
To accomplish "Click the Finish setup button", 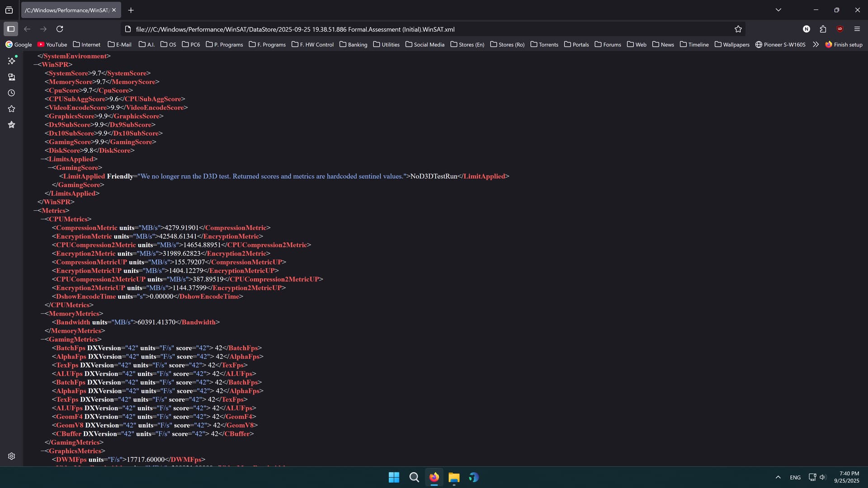I will (x=844, y=44).
